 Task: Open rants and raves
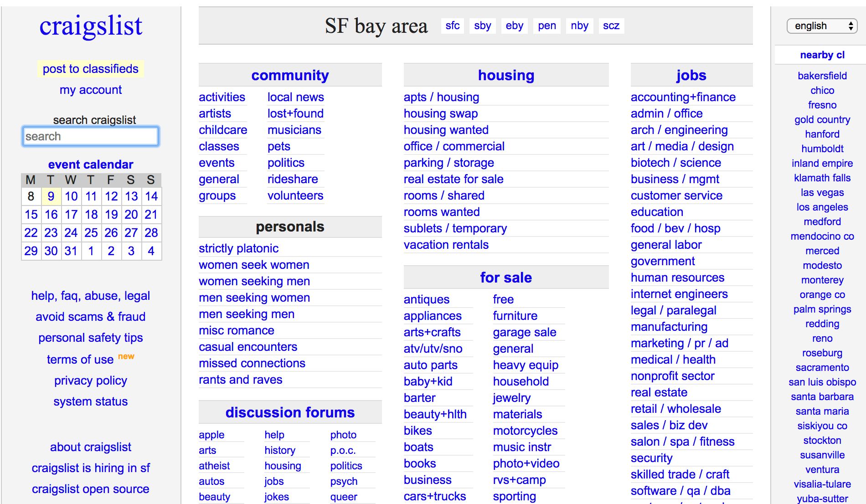(241, 380)
